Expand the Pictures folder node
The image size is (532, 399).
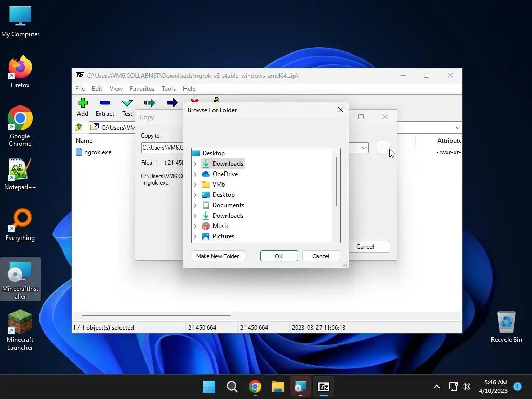pyautogui.click(x=195, y=236)
